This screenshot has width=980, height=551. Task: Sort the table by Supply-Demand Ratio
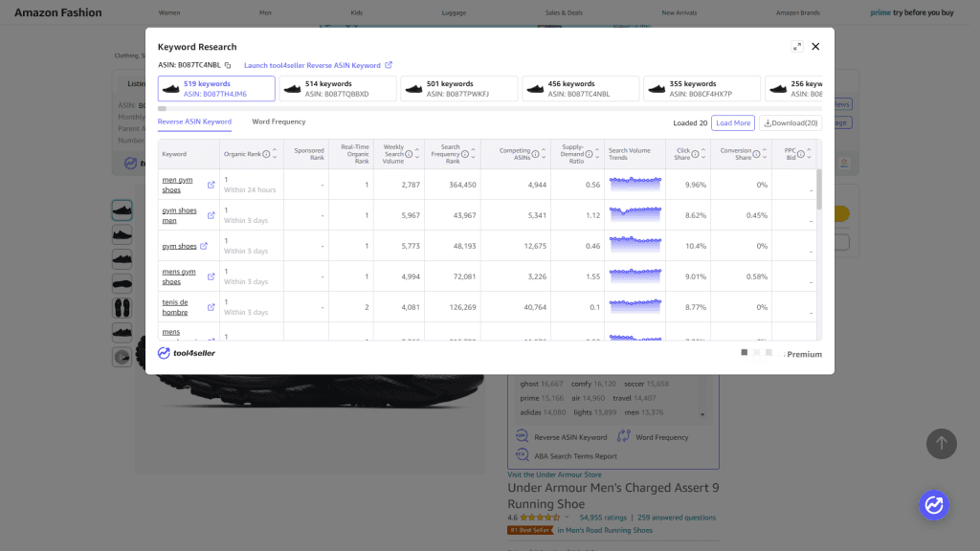(x=597, y=154)
